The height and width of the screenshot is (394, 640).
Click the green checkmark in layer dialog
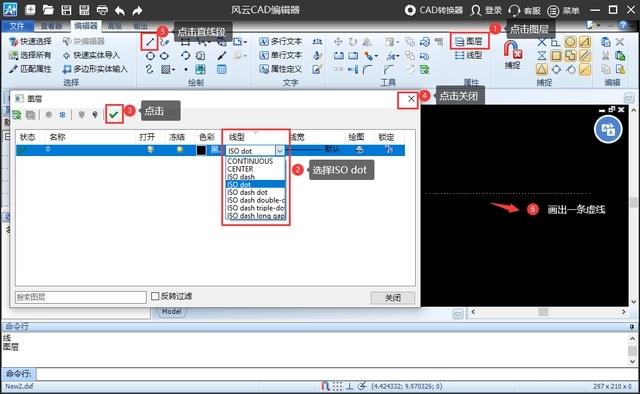pyautogui.click(x=114, y=115)
